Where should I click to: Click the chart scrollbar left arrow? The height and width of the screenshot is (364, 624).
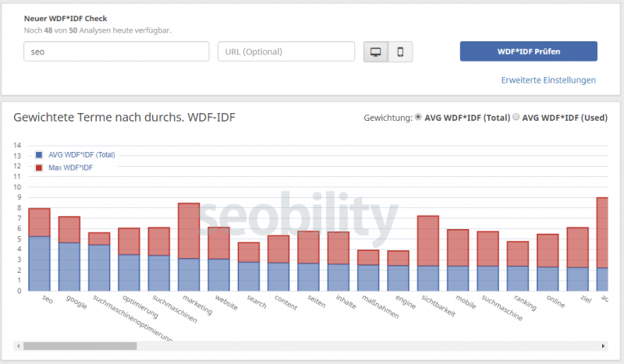tap(18, 346)
